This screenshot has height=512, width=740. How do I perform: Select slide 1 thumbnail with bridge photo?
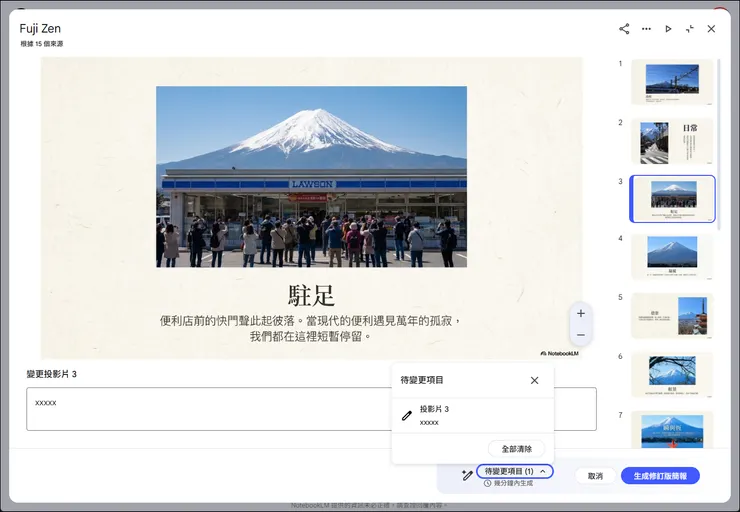tap(672, 82)
